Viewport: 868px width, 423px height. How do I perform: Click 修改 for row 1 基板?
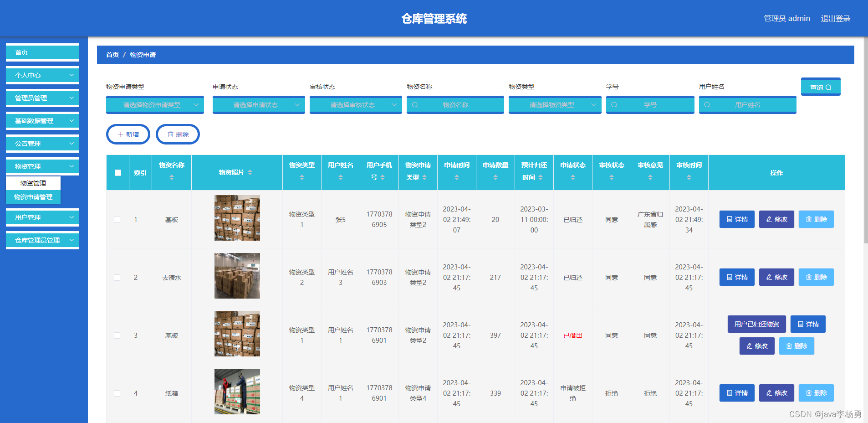tap(776, 219)
